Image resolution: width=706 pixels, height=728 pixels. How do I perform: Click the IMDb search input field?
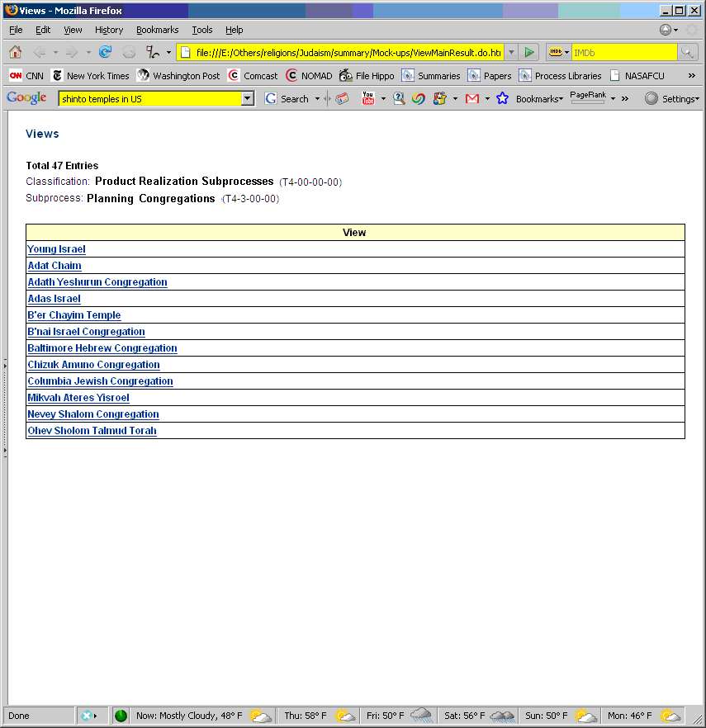tap(624, 53)
